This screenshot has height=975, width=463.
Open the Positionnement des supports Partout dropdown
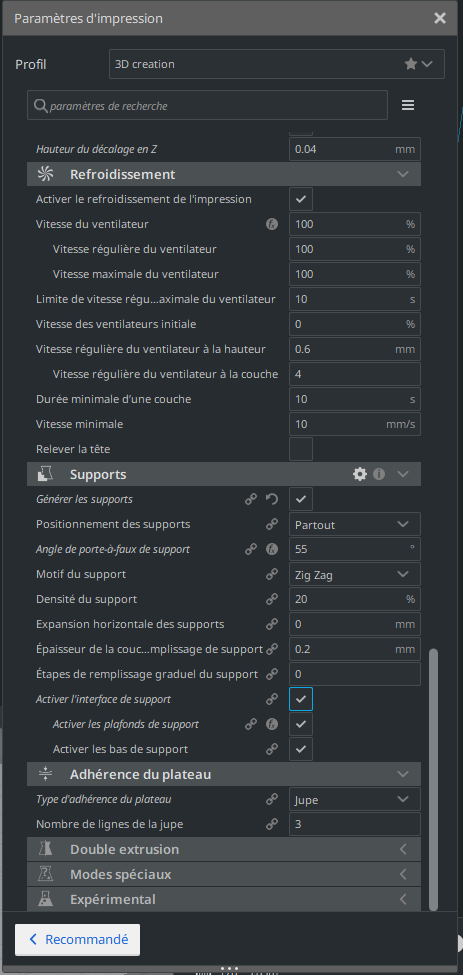355,525
